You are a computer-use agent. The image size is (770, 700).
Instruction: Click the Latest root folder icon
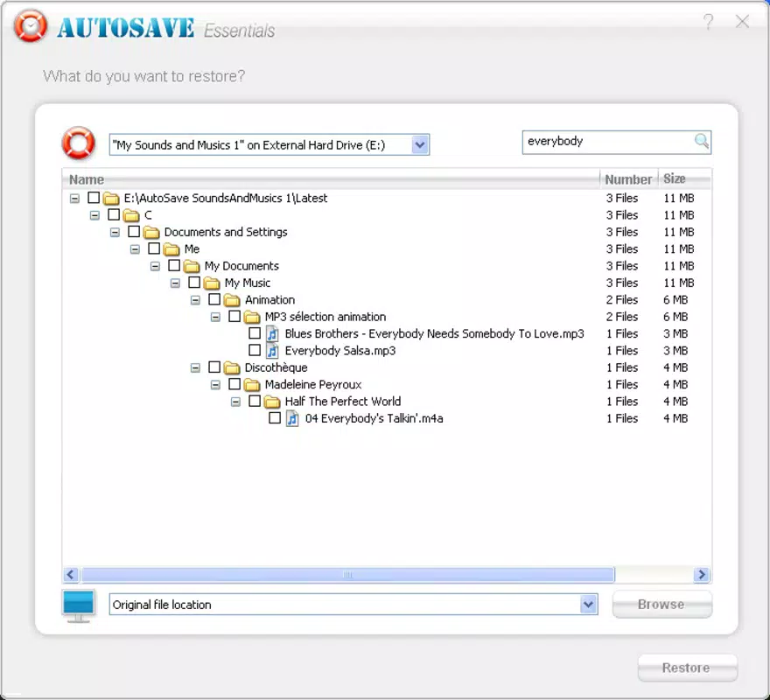coord(111,199)
